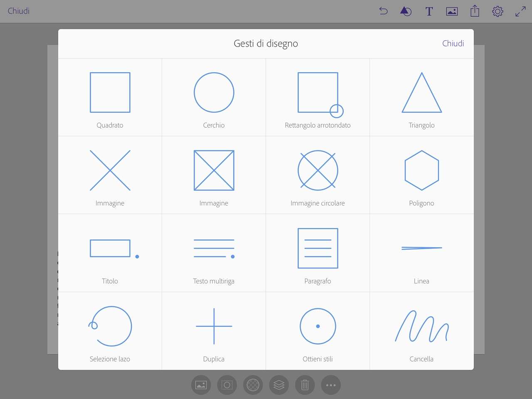Open the shapes tool in top toolbar
Viewport: 532px width, 399px height.
pyautogui.click(x=406, y=11)
